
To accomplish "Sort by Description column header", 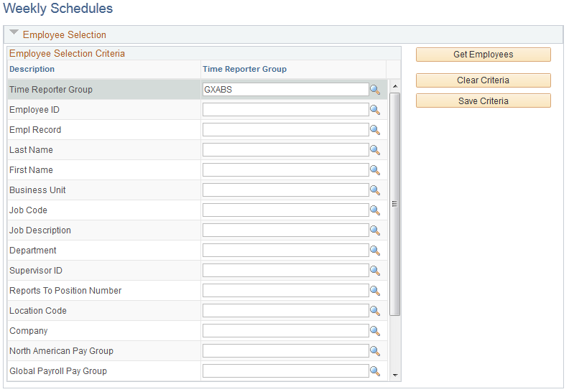I will tap(32, 69).
